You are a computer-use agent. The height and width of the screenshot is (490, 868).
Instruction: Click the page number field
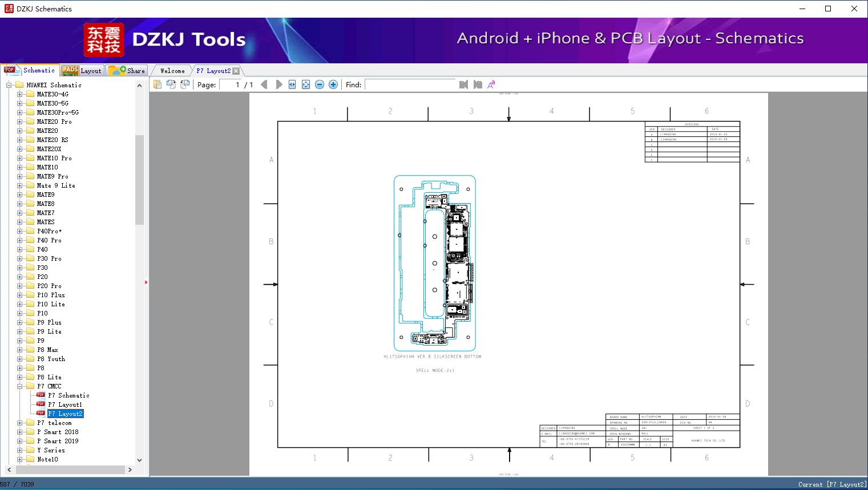pyautogui.click(x=230, y=84)
